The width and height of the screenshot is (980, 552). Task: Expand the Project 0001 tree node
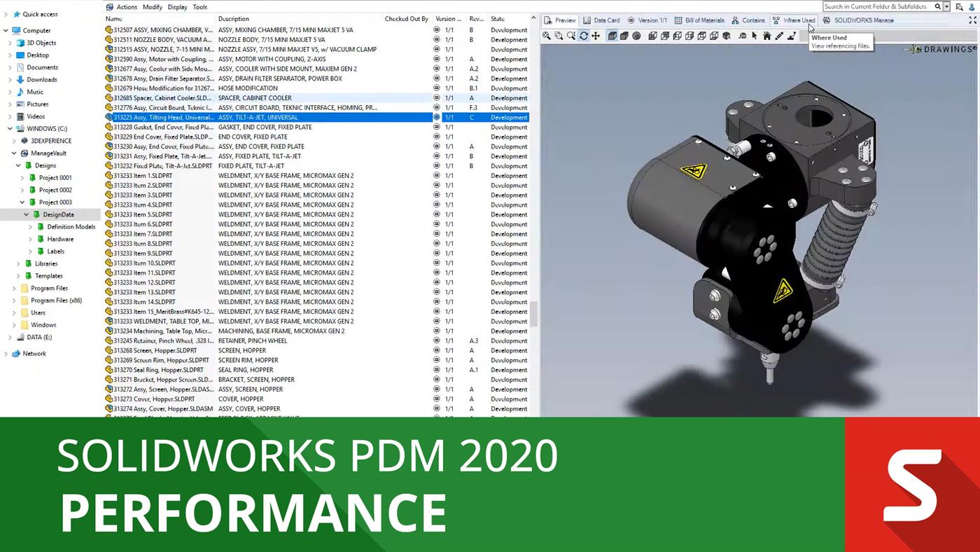pos(22,177)
